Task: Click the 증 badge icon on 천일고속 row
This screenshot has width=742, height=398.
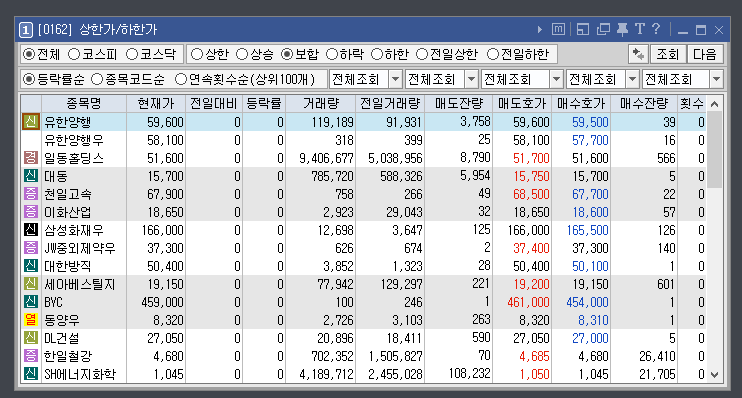Action: (31, 194)
